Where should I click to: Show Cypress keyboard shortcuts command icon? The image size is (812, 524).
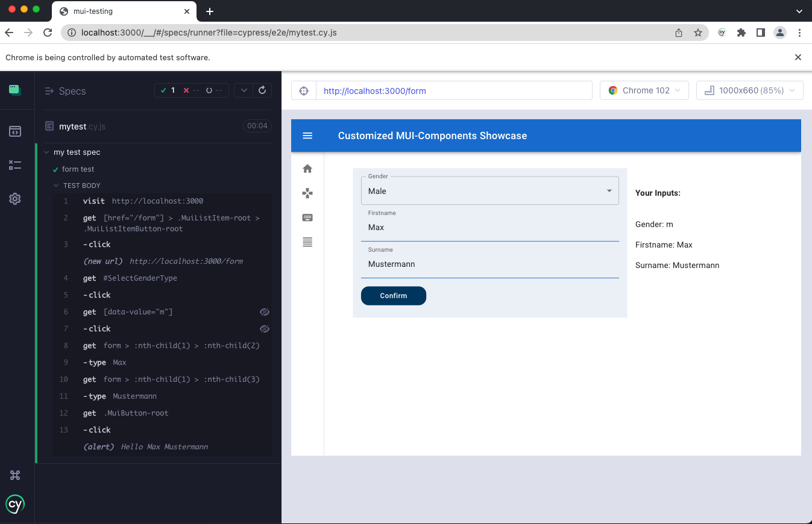coord(15,475)
